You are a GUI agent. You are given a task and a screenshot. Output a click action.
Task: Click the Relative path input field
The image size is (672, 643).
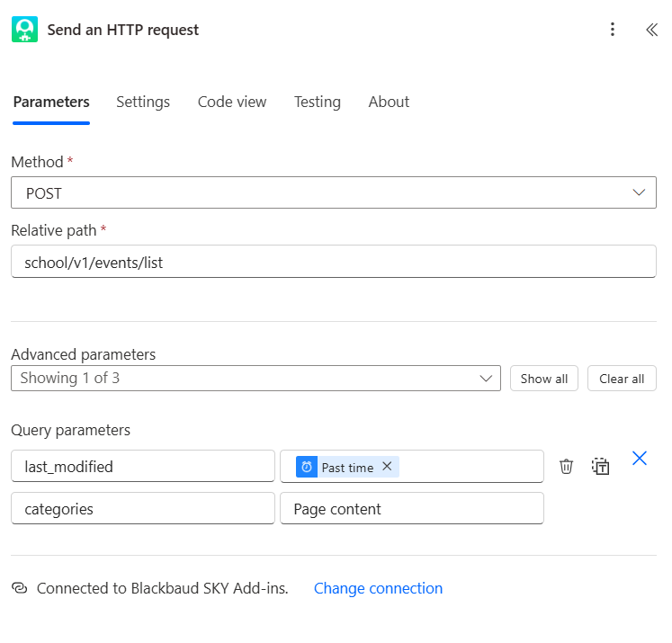coord(333,263)
